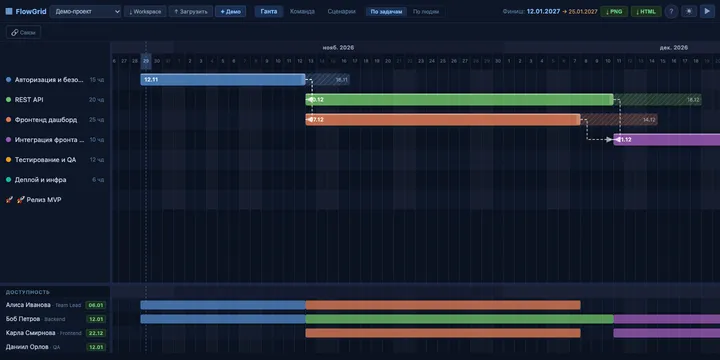
Task: Click the blue Авторизация Gantt bar
Action: point(223,79)
